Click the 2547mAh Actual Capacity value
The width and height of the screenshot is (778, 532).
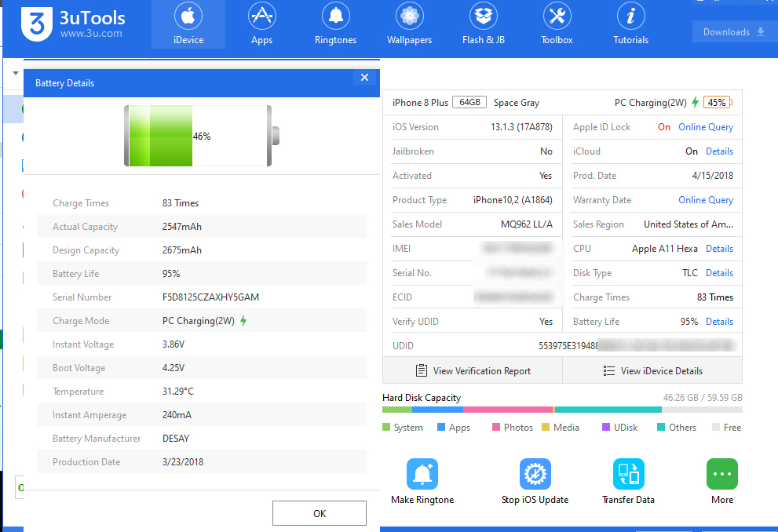(x=181, y=227)
